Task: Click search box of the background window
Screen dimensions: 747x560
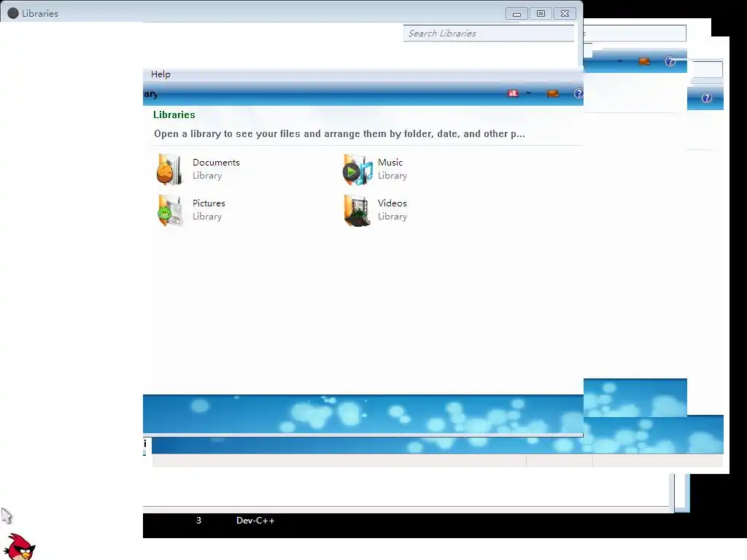Action: (635, 34)
